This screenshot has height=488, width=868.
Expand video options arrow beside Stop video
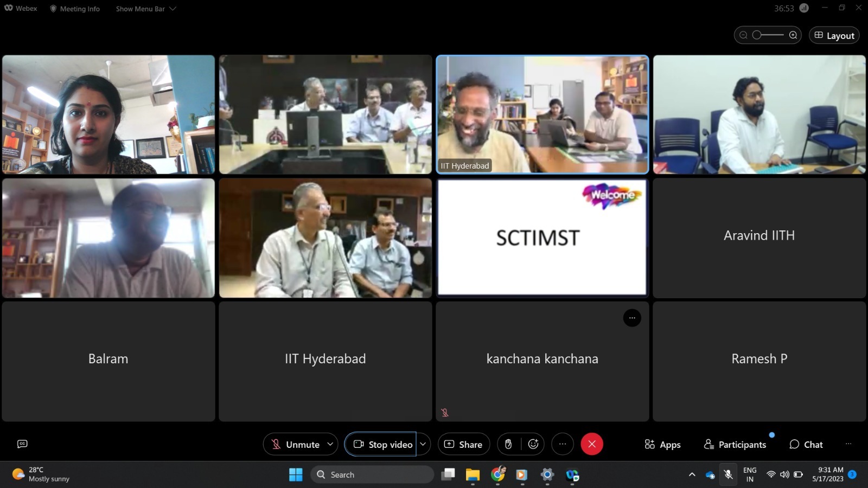[423, 444]
